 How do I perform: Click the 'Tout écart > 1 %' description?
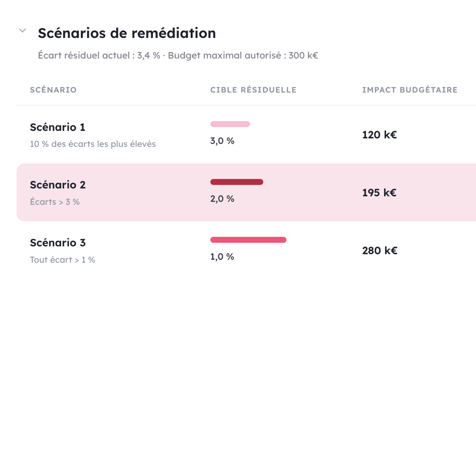click(x=63, y=260)
